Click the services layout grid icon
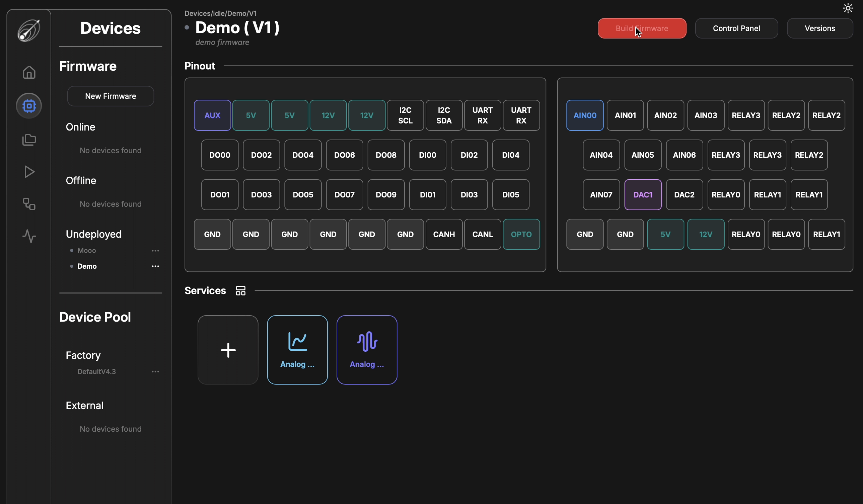This screenshot has width=863, height=504. coord(241,291)
